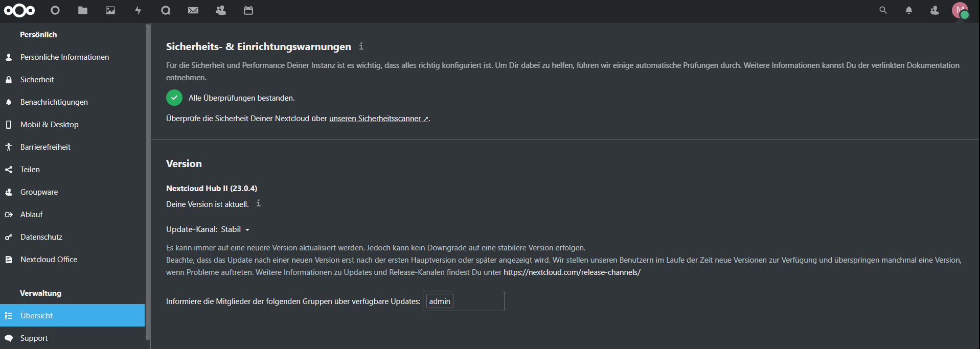
Task: Open Support admin section
Action: pyautogui.click(x=73, y=338)
